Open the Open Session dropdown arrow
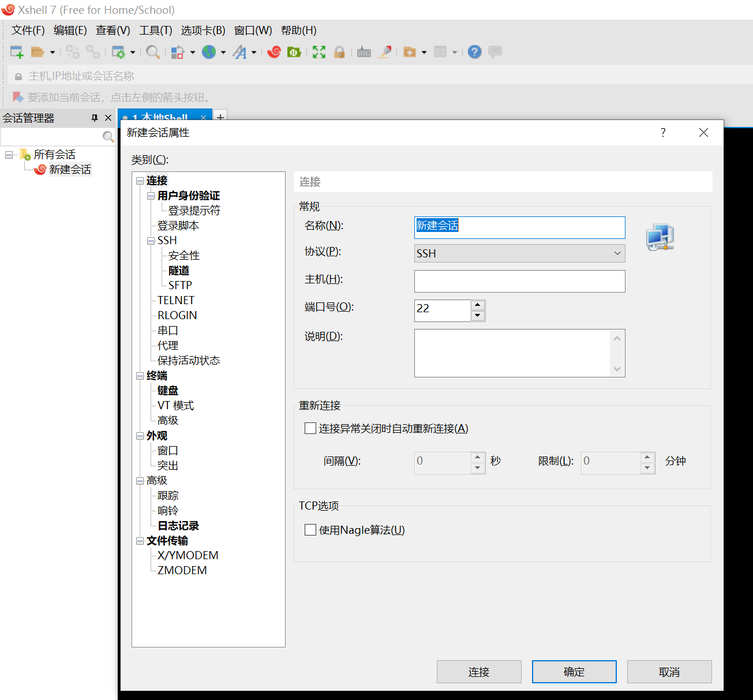 53,52
